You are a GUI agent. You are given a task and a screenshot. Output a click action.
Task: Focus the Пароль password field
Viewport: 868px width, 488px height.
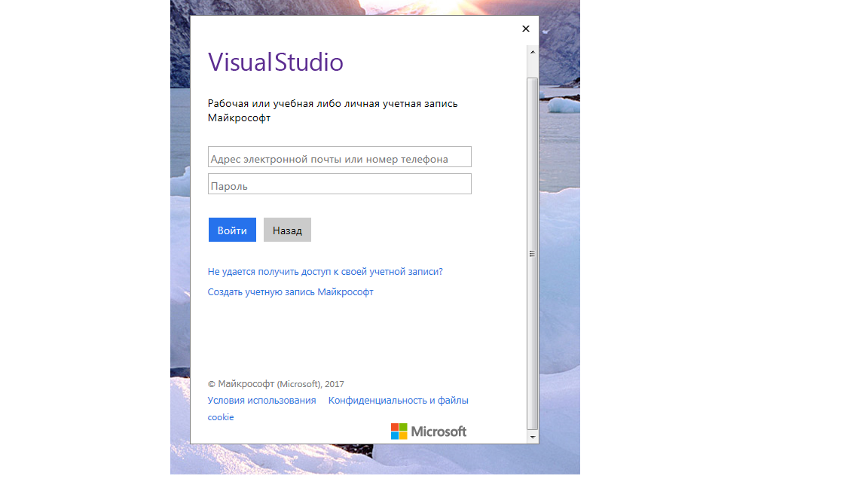339,185
